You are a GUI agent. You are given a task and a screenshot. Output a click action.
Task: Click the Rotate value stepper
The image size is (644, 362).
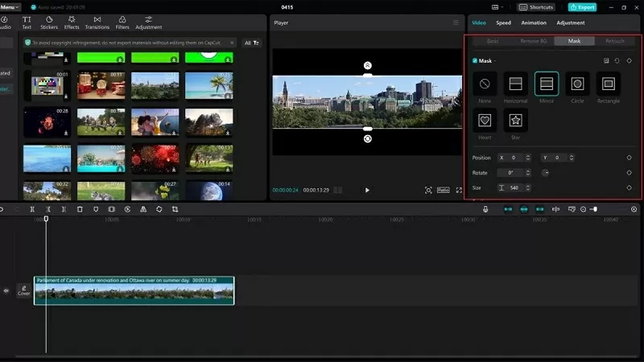[x=528, y=173]
